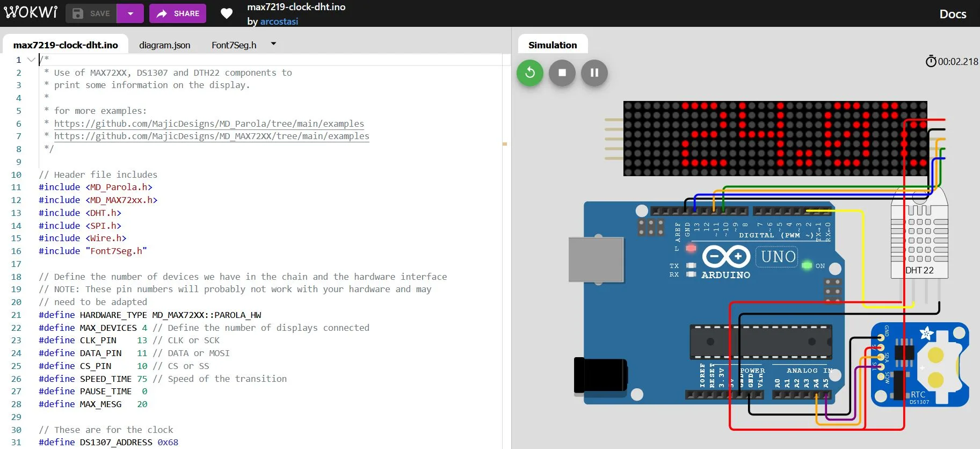
Task: Click the overview ruler marker in editor
Action: click(505, 144)
